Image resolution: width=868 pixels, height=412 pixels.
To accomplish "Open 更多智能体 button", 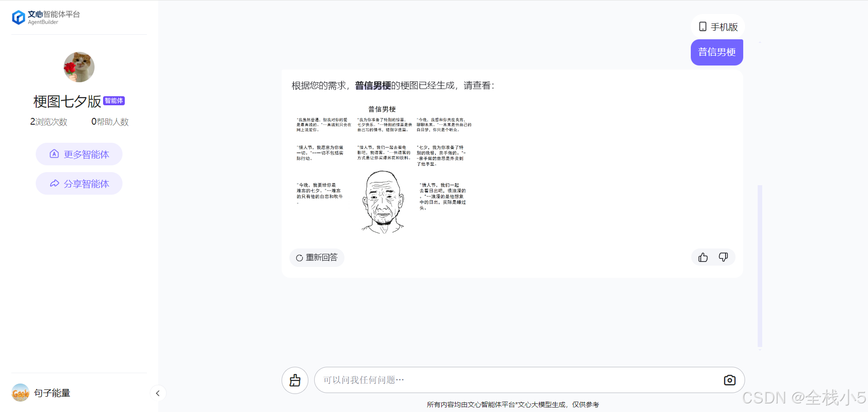I will [79, 154].
